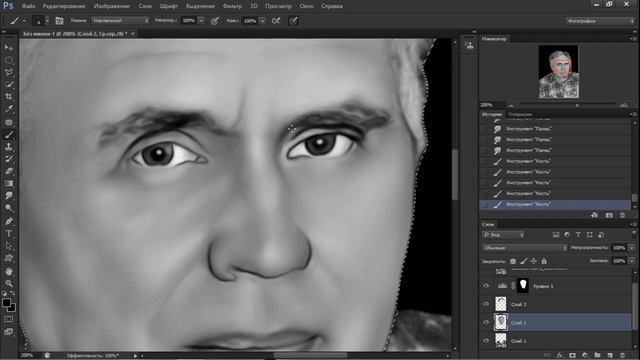
Task: Select the Elliptical Marquee tool
Action: click(x=9, y=60)
